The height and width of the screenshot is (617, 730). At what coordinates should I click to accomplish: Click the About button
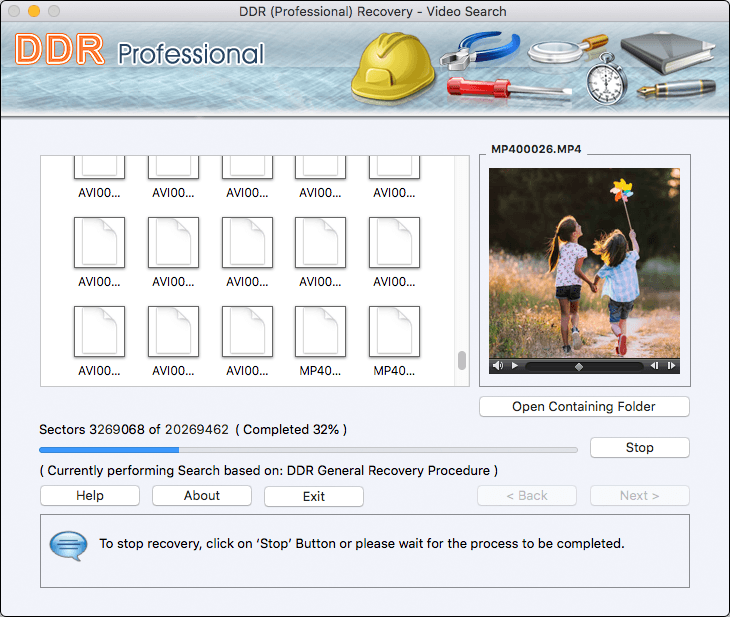pyautogui.click(x=202, y=495)
